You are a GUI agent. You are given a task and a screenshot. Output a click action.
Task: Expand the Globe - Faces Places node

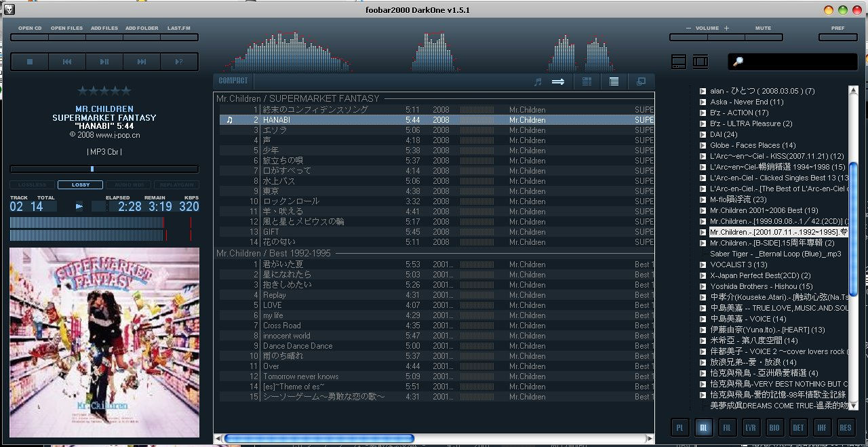point(703,145)
